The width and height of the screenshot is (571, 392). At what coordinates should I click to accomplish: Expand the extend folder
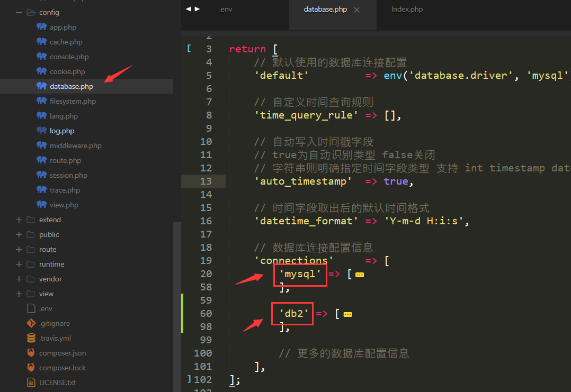19,220
